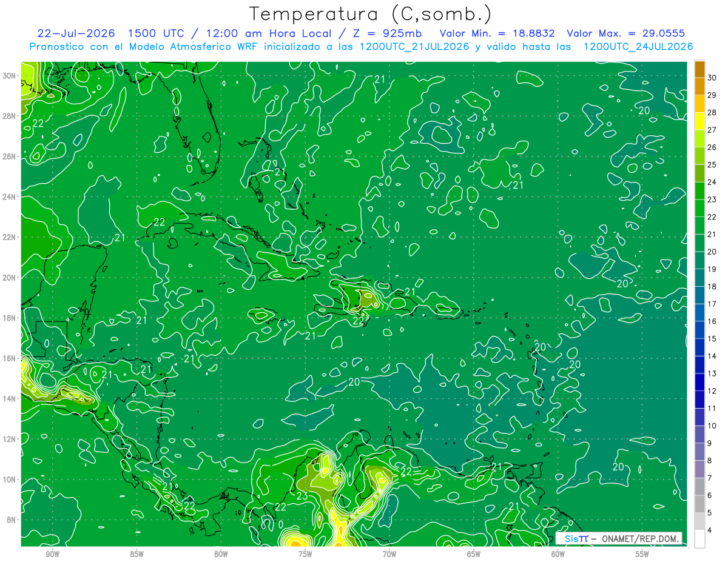Click the yellow swatch between 27 and 28
The image size is (728, 562).
[699, 121]
